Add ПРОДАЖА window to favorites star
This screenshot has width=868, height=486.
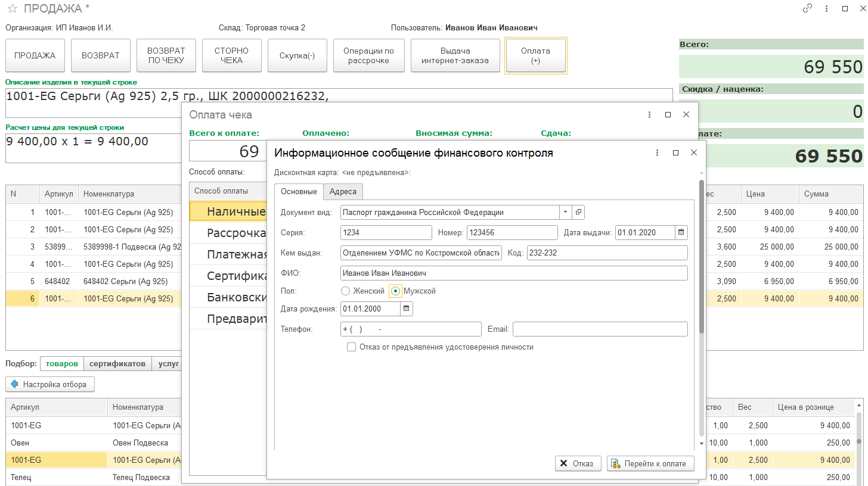coord(12,9)
